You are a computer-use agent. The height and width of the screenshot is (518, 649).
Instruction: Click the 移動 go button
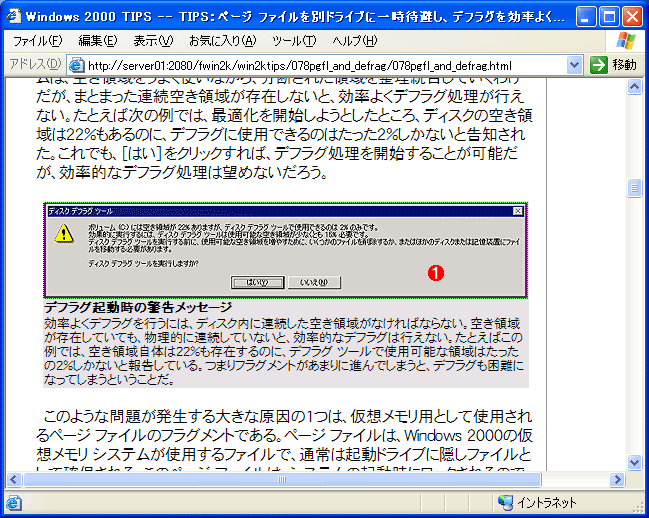[x=614, y=65]
